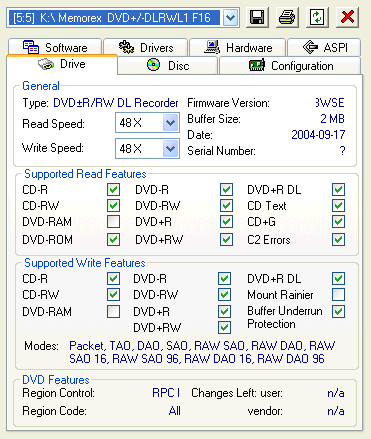Click the firmware version value BWSE

(x=330, y=103)
